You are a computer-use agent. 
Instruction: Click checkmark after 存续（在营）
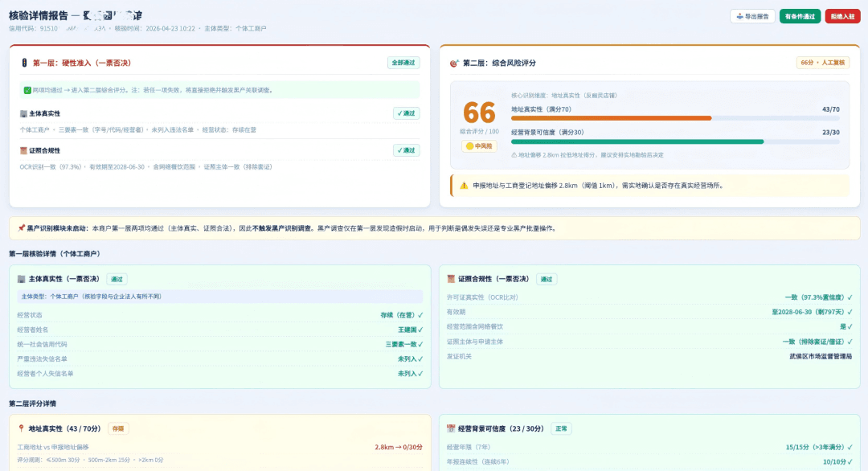coord(420,315)
